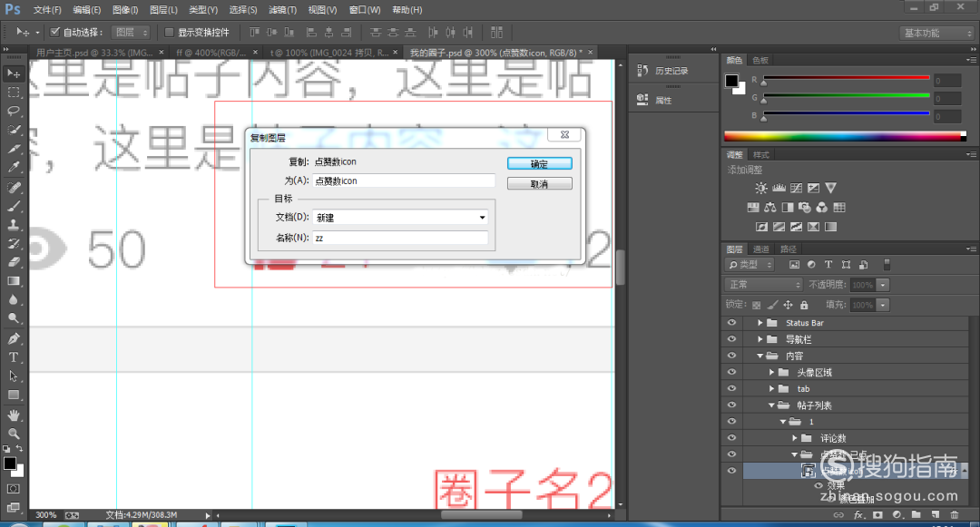The height and width of the screenshot is (527, 980).
Task: Collapse the 内容 layer group
Action: [760, 356]
